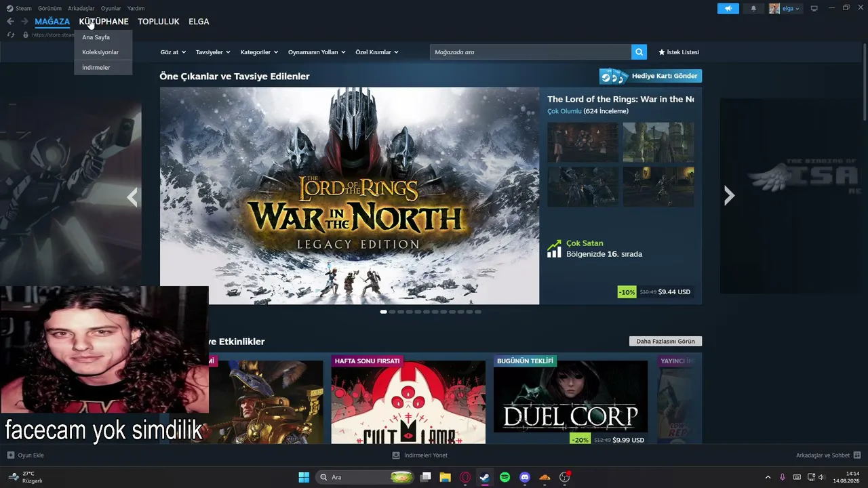Open File Explorer from the taskbar

click(x=445, y=477)
